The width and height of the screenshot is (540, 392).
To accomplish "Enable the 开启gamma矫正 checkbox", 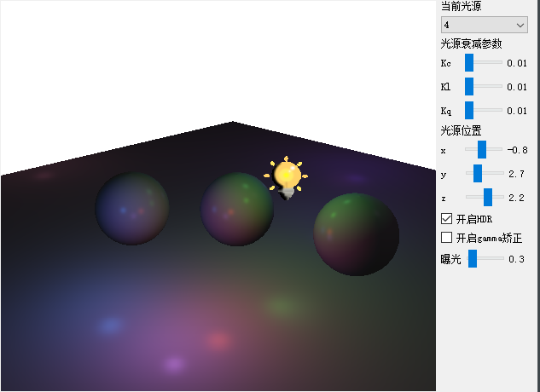I will click(447, 238).
